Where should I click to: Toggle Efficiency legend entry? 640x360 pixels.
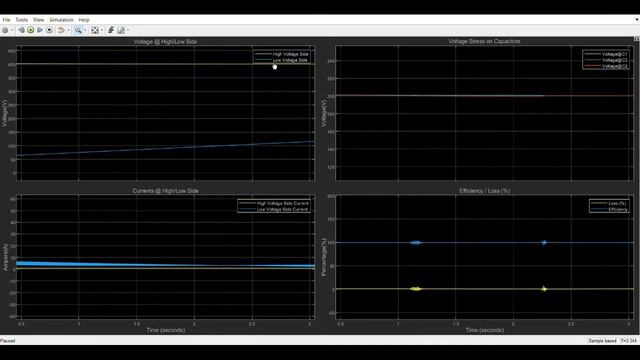609,209
